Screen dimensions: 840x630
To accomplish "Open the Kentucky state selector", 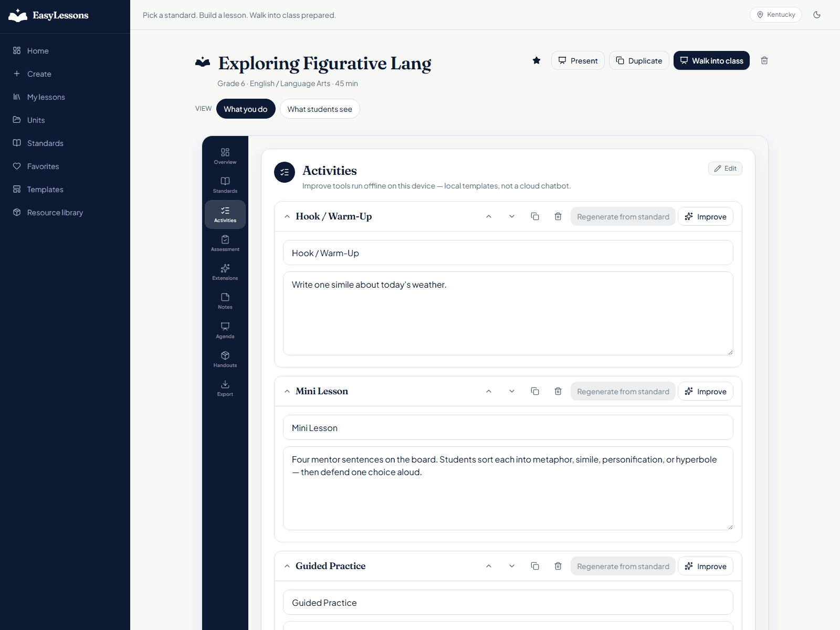I will (775, 15).
